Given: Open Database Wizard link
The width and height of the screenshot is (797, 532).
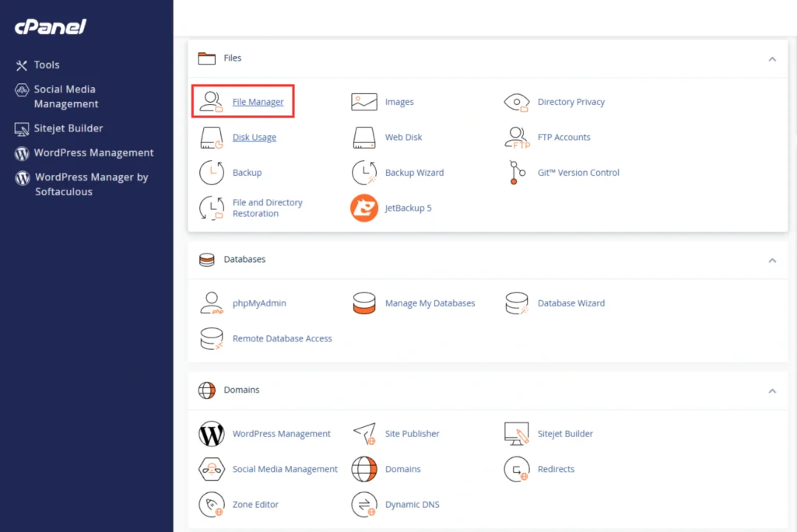Looking at the screenshot, I should pos(571,303).
